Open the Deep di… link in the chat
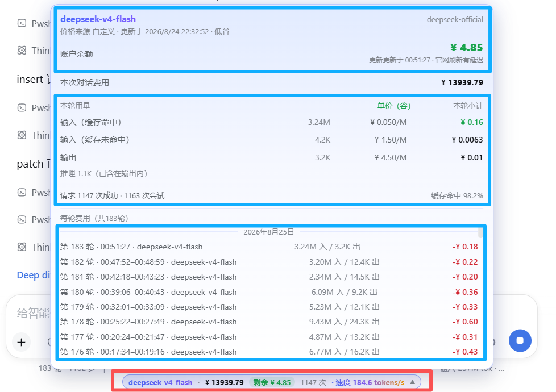 (34, 275)
